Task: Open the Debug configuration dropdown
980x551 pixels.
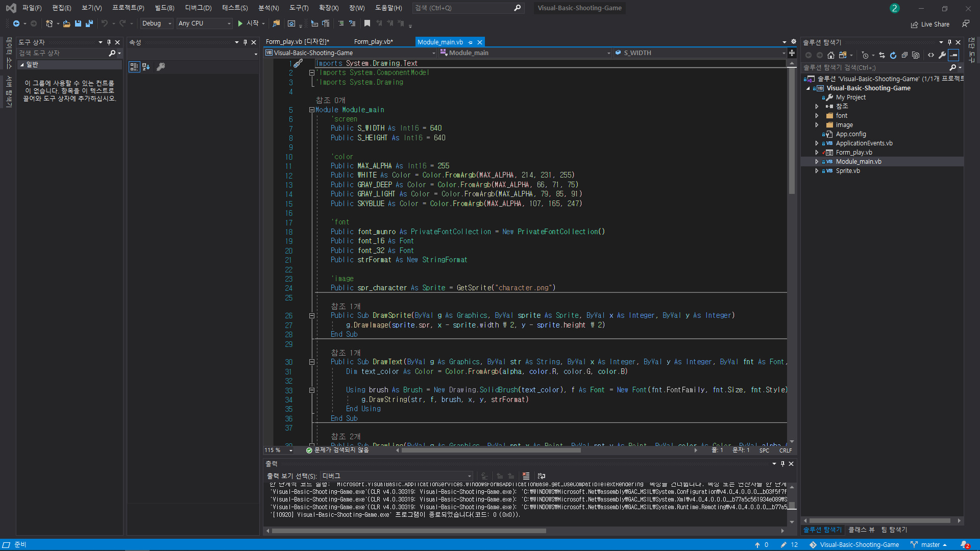Action: [x=157, y=23]
